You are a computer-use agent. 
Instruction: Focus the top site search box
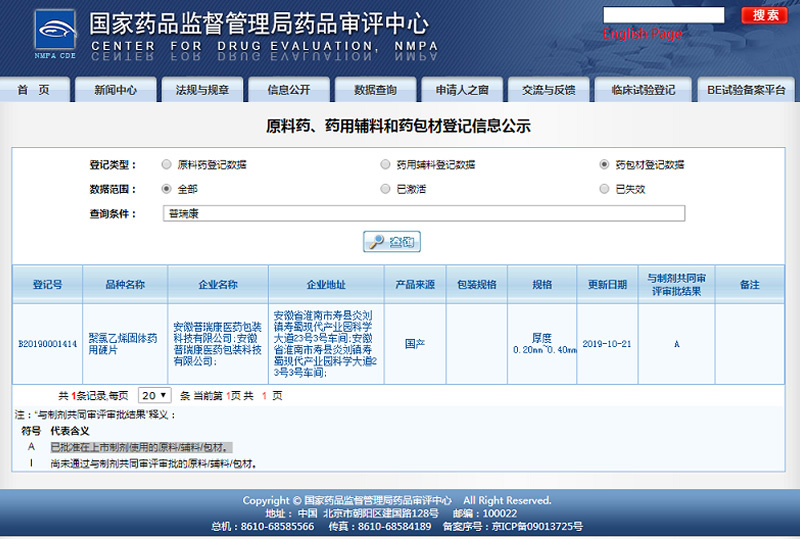pos(663,15)
